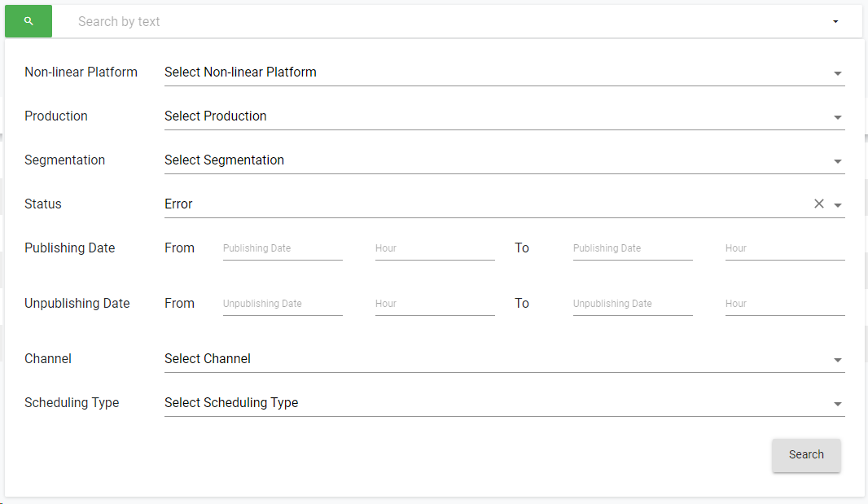The height and width of the screenshot is (504, 868).
Task: Click the Error value in Status field
Action: pyautogui.click(x=179, y=204)
